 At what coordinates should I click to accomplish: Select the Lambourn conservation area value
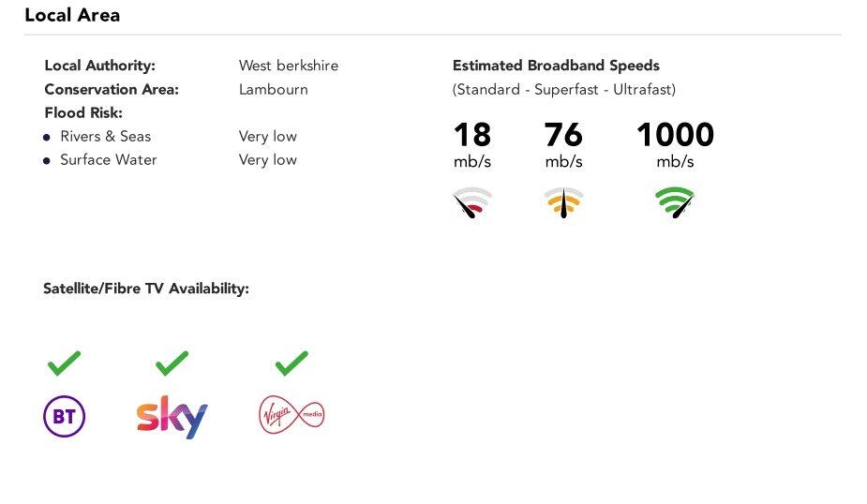click(x=274, y=90)
